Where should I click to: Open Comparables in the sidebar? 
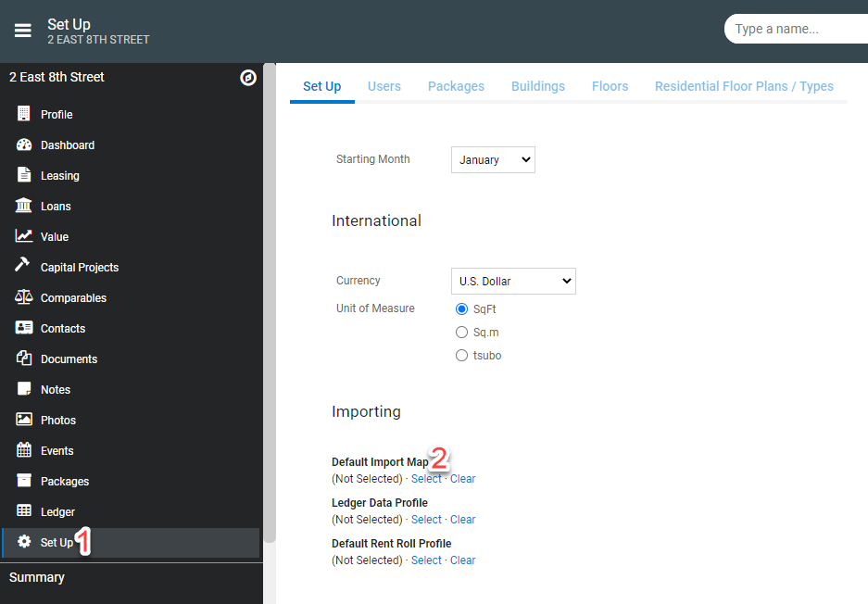pyautogui.click(x=73, y=298)
